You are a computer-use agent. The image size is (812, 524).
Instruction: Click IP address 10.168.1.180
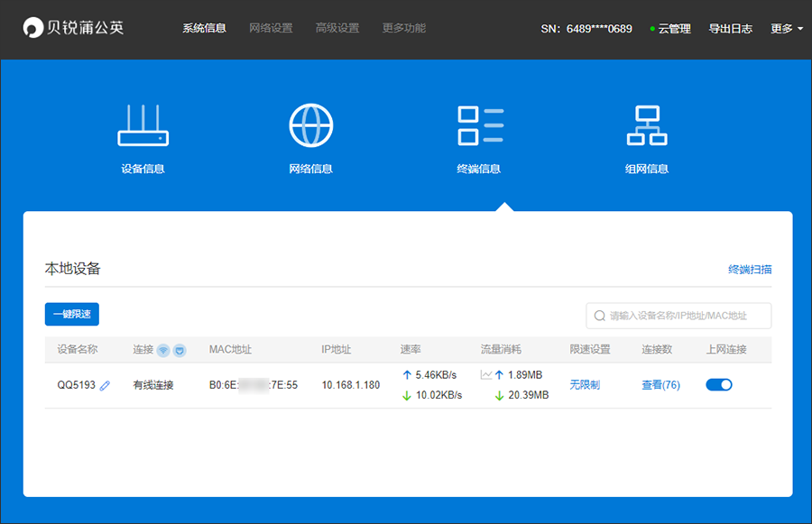[351, 385]
